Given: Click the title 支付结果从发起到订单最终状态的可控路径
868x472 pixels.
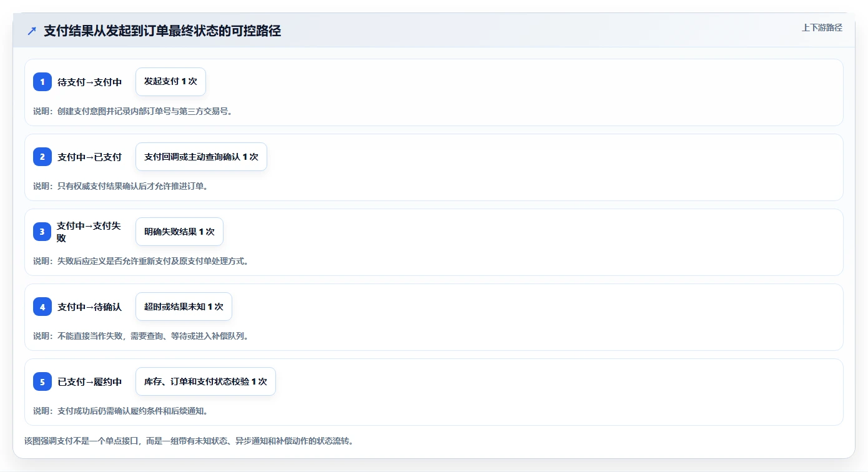Looking at the screenshot, I should pyautogui.click(x=162, y=31).
